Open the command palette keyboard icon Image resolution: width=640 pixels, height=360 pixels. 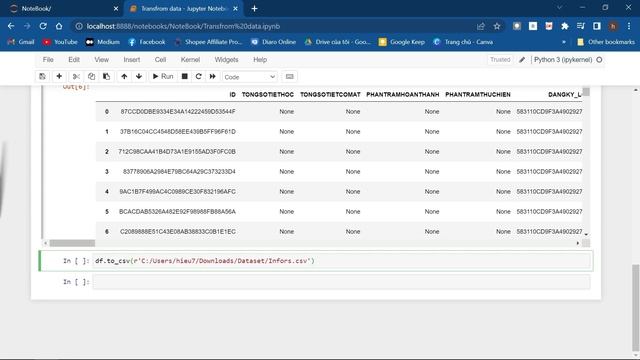point(289,76)
